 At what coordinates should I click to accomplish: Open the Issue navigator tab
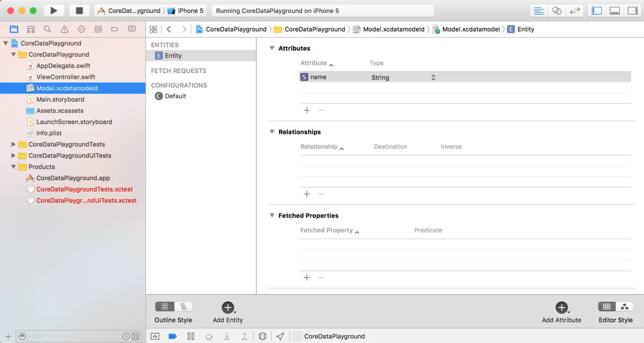click(x=64, y=29)
